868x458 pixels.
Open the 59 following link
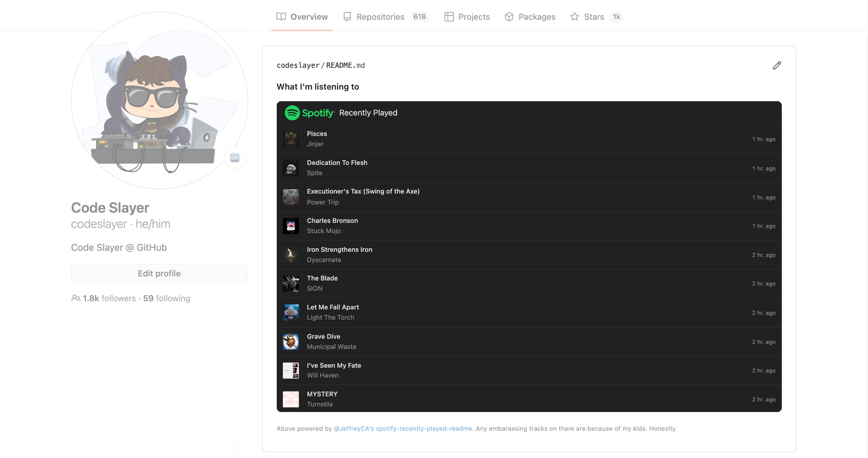point(167,298)
